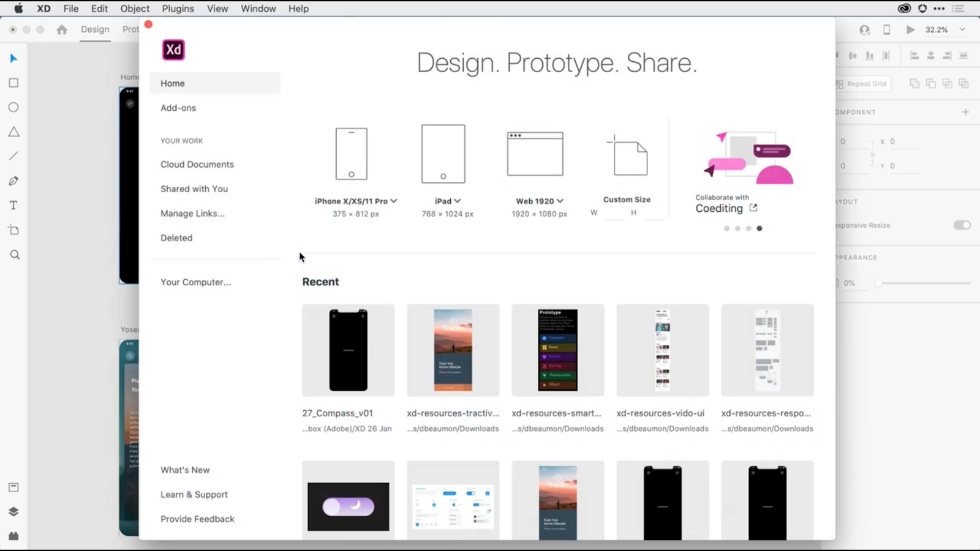Open the Edit menu
The image size is (980, 551).
(99, 9)
